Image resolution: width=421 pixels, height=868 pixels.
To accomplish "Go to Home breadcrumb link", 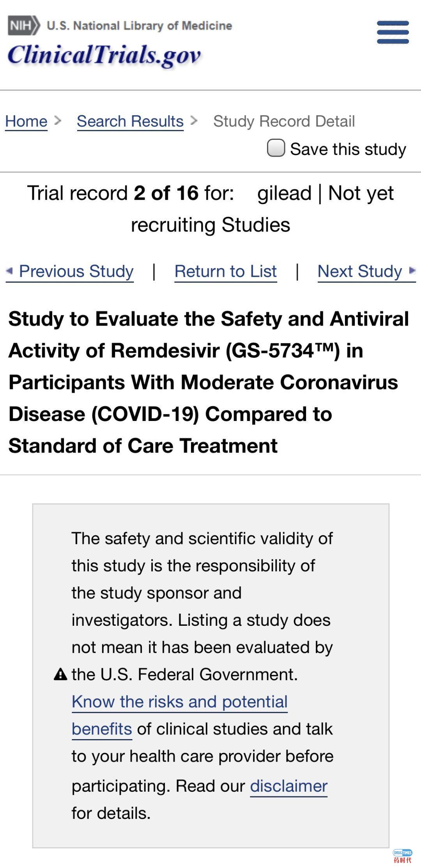I will (26, 121).
